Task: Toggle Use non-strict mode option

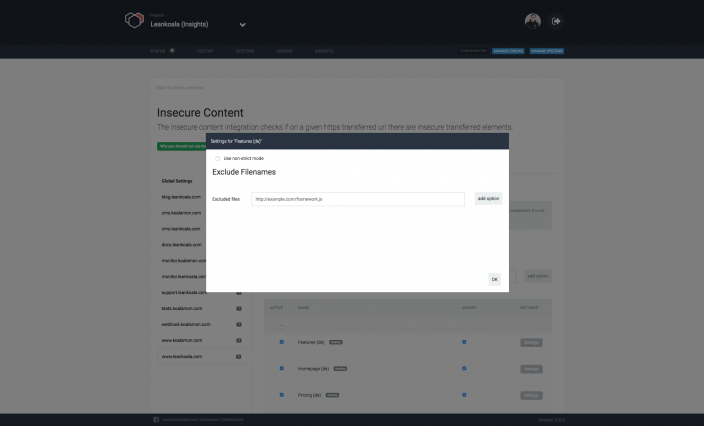Action: point(217,158)
